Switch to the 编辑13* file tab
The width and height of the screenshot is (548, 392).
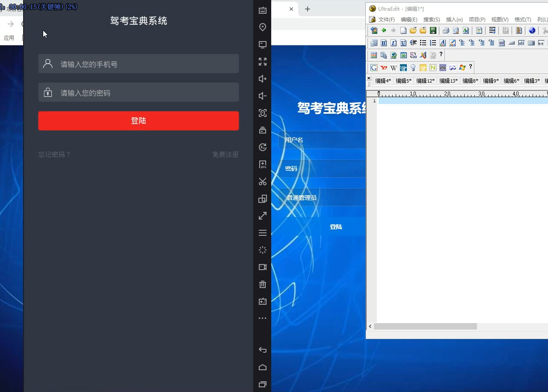[448, 80]
